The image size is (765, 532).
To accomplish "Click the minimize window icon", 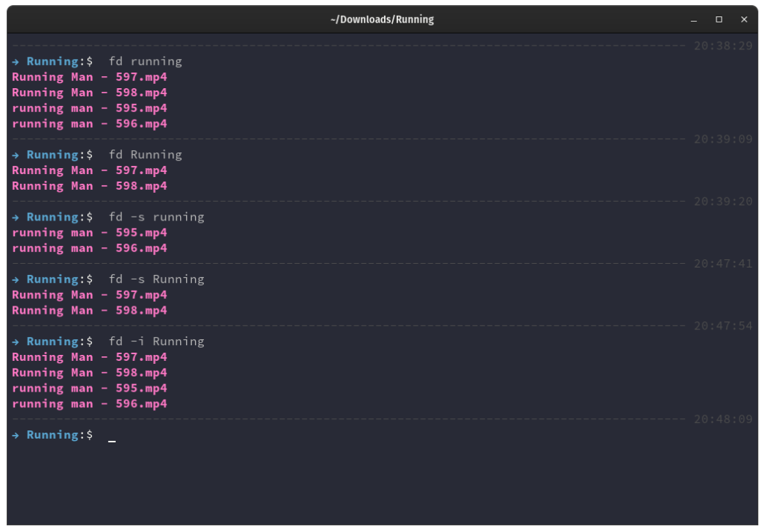I will 696,19.
